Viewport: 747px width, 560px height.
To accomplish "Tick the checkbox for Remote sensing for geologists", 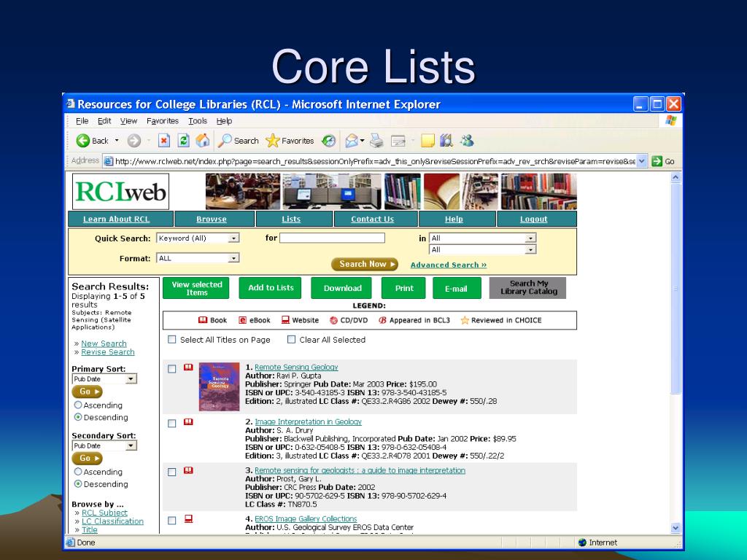I will point(172,472).
